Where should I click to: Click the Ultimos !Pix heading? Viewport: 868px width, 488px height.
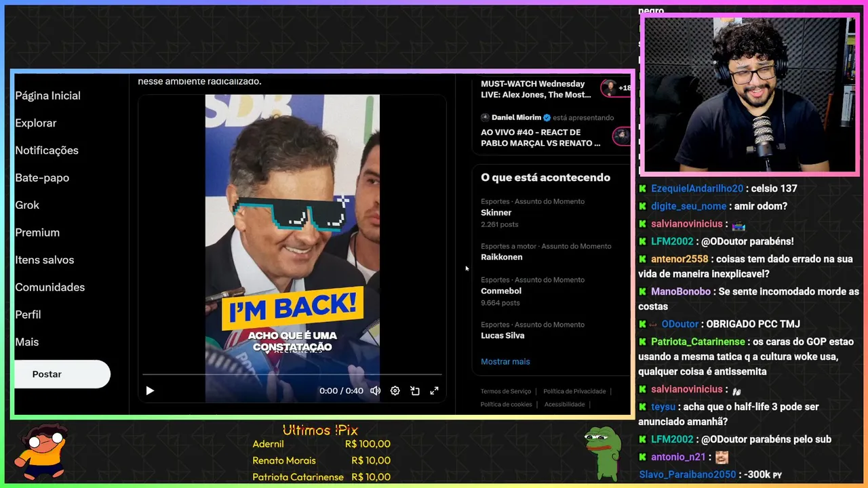coord(320,430)
